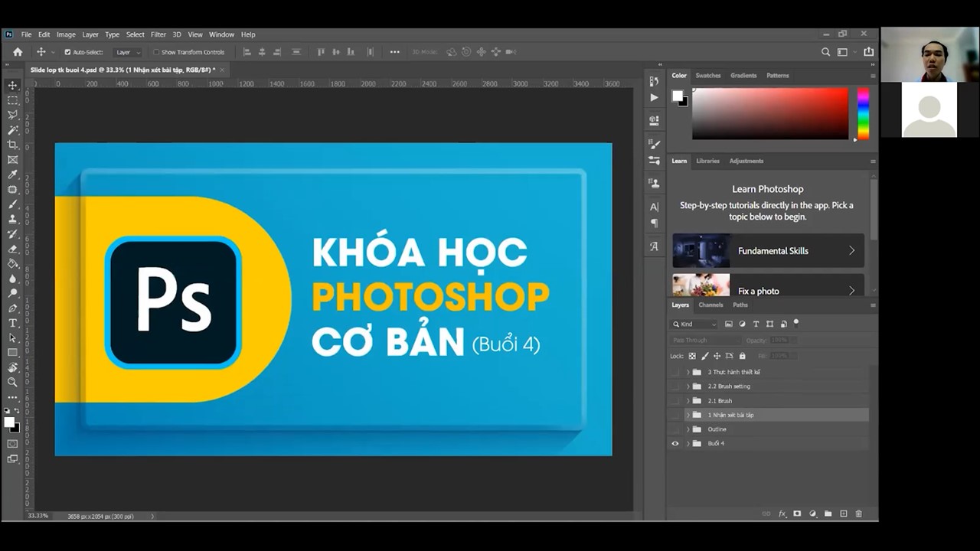980x551 pixels.
Task: Select the Magic Wand tool
Action: click(x=12, y=130)
